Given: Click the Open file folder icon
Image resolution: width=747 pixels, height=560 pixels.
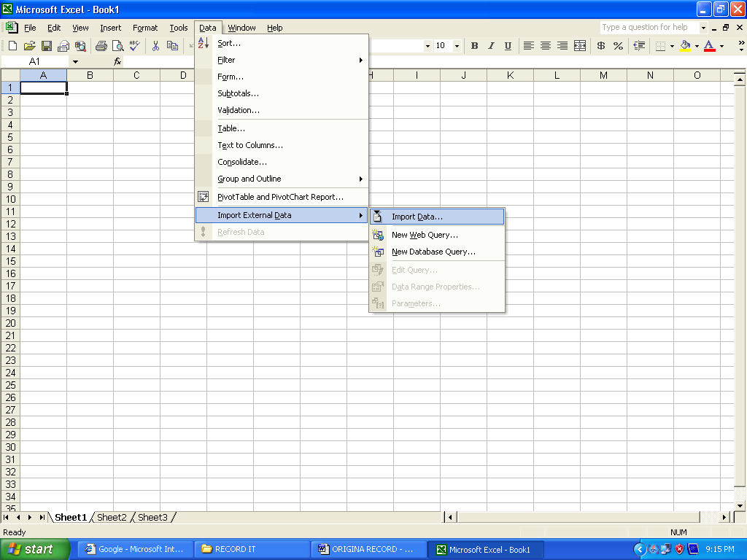Looking at the screenshot, I should click(29, 46).
